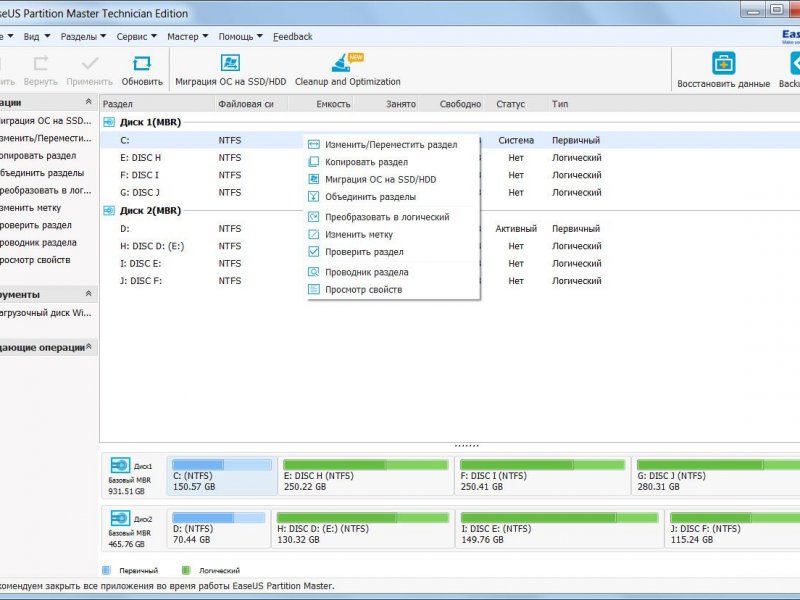Click the Диск 2(MBR) disk icon in the list

click(109, 210)
